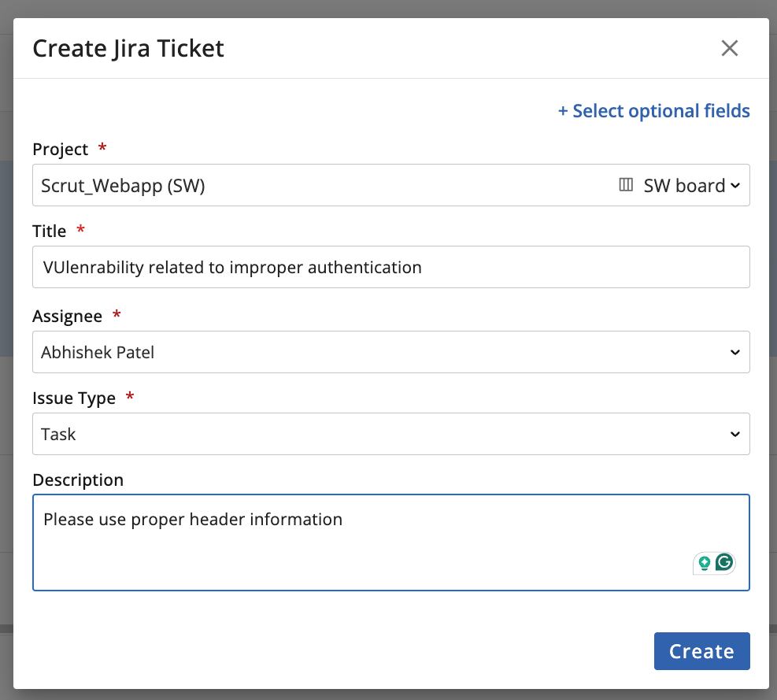The height and width of the screenshot is (700, 777).
Task: Open the Assignee dropdown showing Abhishek Patel
Action: click(391, 352)
